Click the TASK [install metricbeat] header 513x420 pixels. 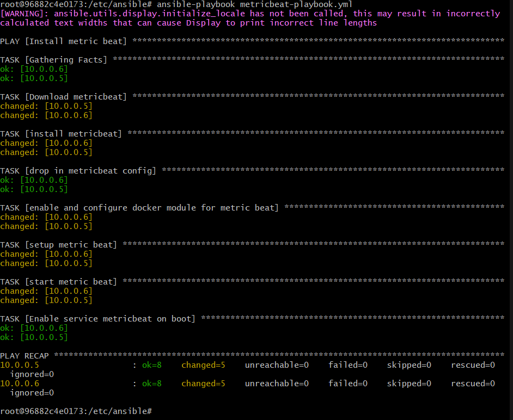tap(60, 133)
